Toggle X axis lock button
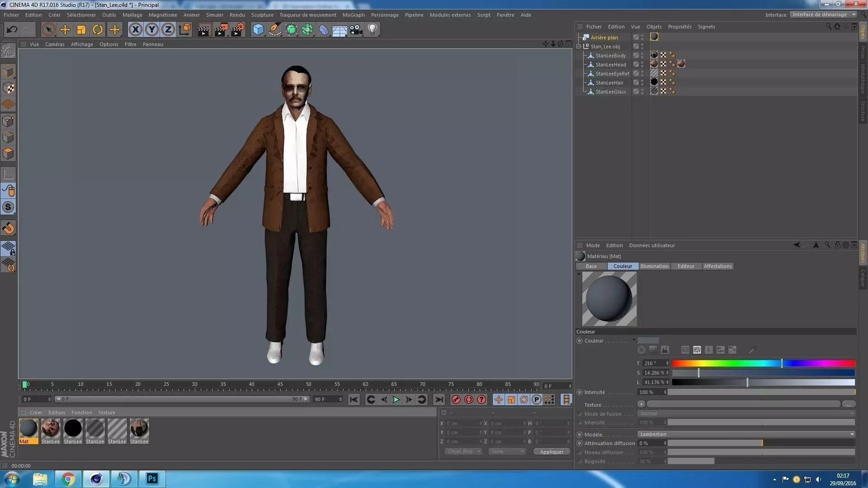The image size is (868, 488). click(135, 30)
